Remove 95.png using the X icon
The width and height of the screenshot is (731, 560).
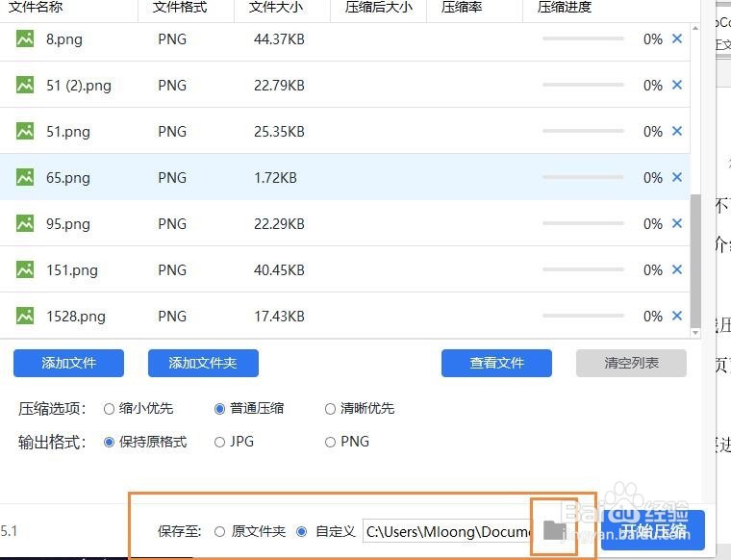pyautogui.click(x=677, y=223)
